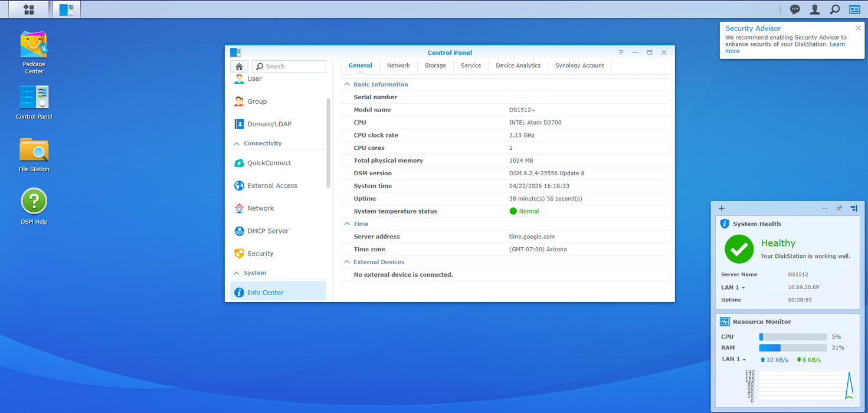Collapse the System sidebar category
Image resolution: width=868 pixels, height=413 pixels.
237,273
